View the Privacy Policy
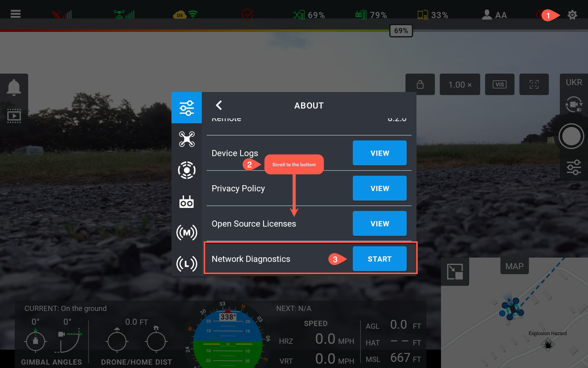Screen dimensions: 588x368 (x=379, y=188)
